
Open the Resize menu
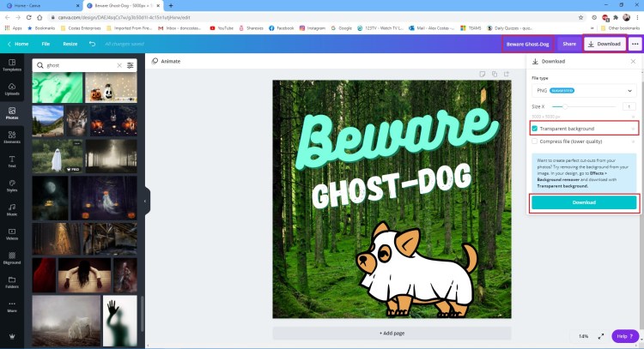click(70, 44)
